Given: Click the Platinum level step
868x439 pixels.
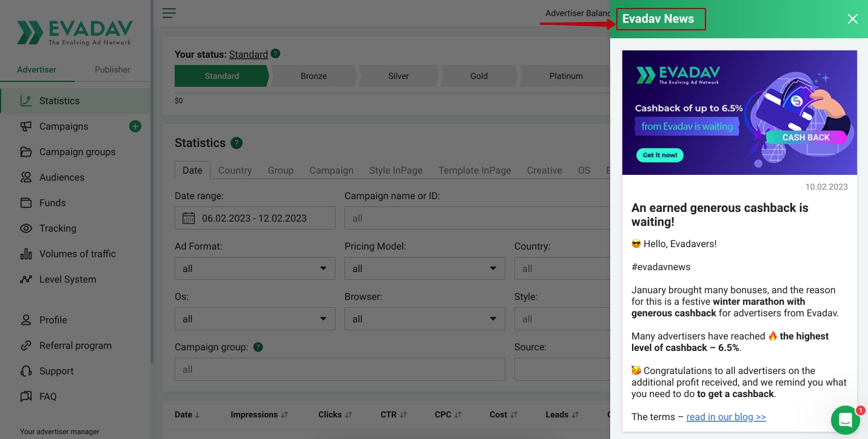Looking at the screenshot, I should (x=566, y=76).
